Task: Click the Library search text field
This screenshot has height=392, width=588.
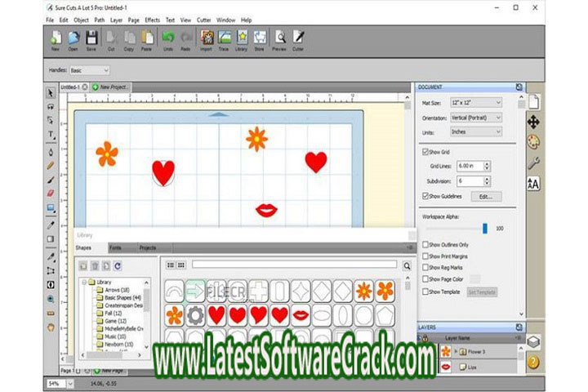Action: (x=294, y=265)
